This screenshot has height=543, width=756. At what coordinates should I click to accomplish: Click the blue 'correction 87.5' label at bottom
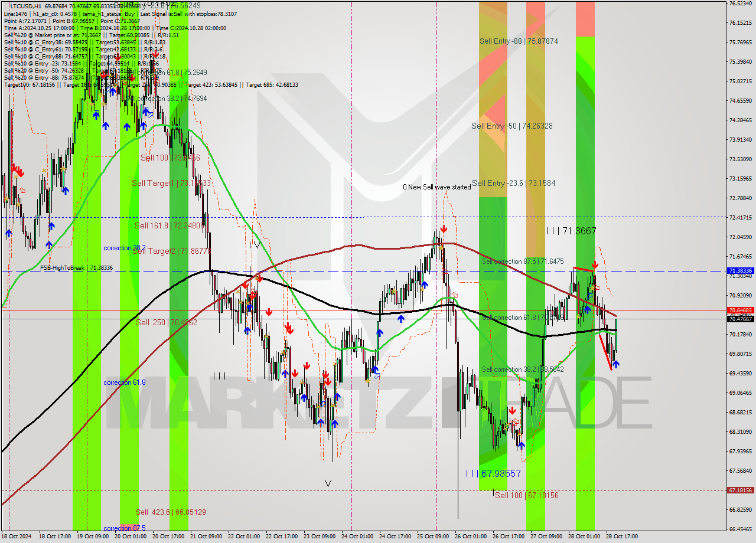point(125,528)
